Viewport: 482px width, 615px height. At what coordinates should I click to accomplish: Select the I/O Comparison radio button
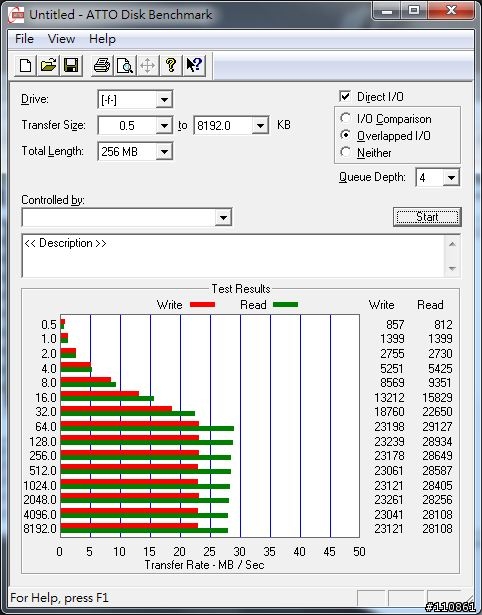coord(346,118)
